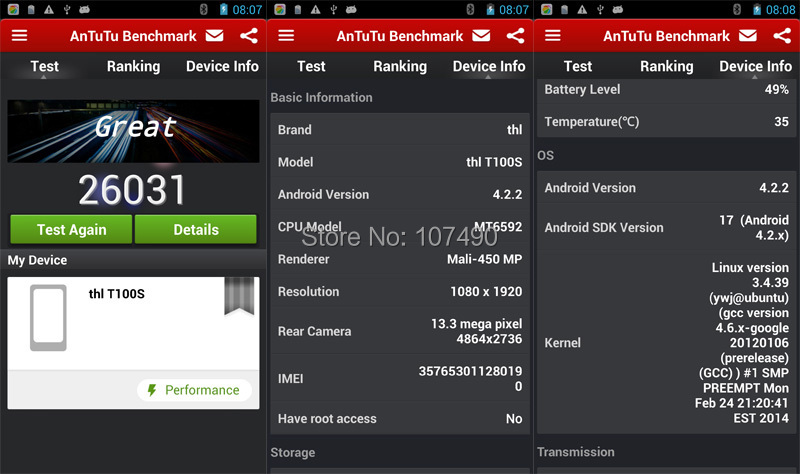This screenshot has width=800, height=474.
Task: Tap mail icon in middle screen
Action: (x=481, y=35)
